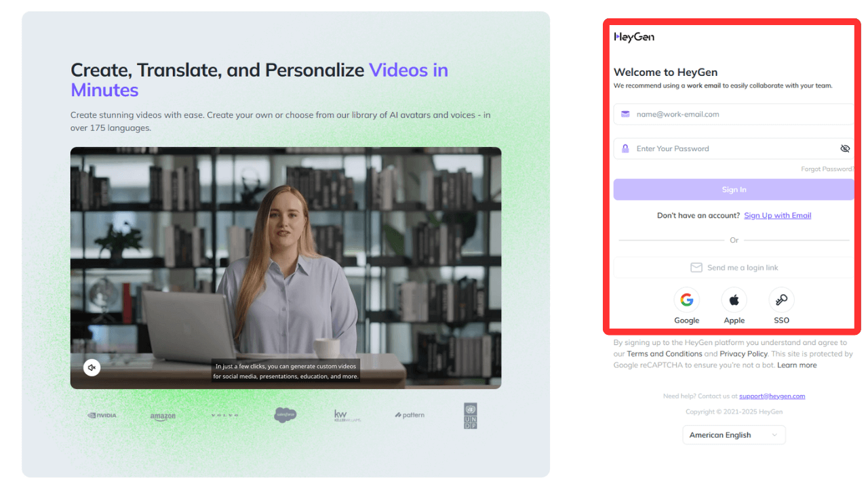Click the Keller Williams kw logo

pos(347,415)
